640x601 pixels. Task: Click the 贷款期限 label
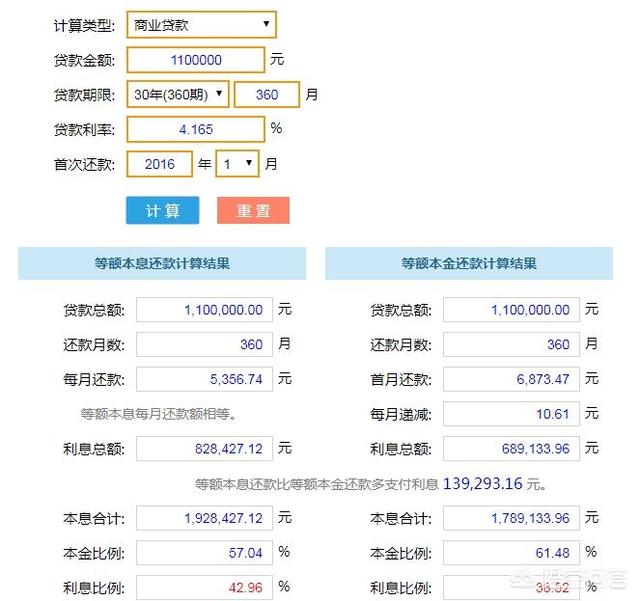click(x=84, y=95)
